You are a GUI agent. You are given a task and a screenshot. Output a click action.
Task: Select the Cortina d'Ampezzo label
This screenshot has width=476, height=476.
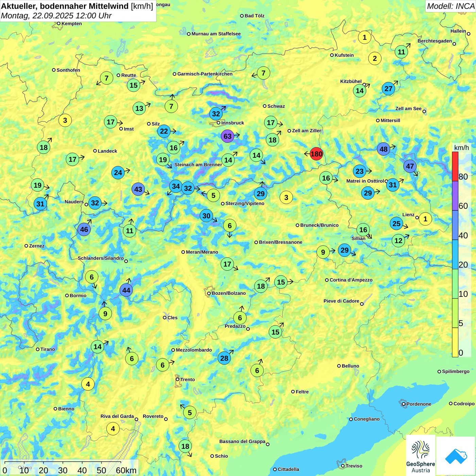pos(351,280)
